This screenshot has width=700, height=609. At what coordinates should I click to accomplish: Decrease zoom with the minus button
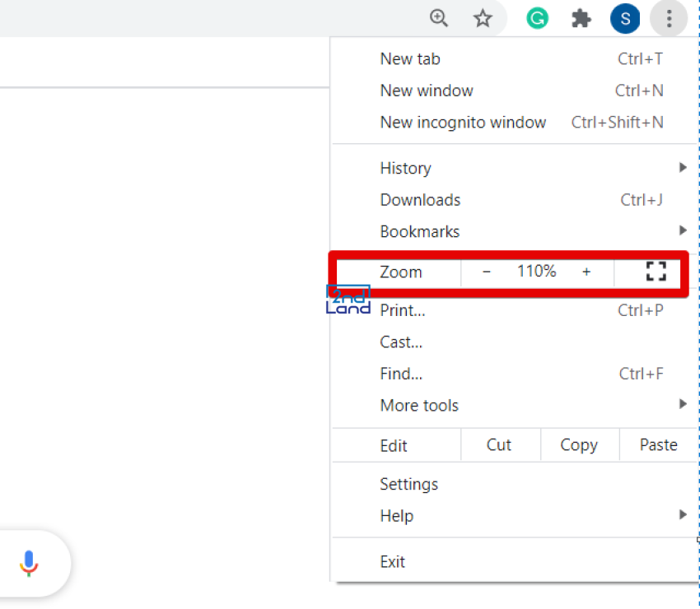(487, 272)
